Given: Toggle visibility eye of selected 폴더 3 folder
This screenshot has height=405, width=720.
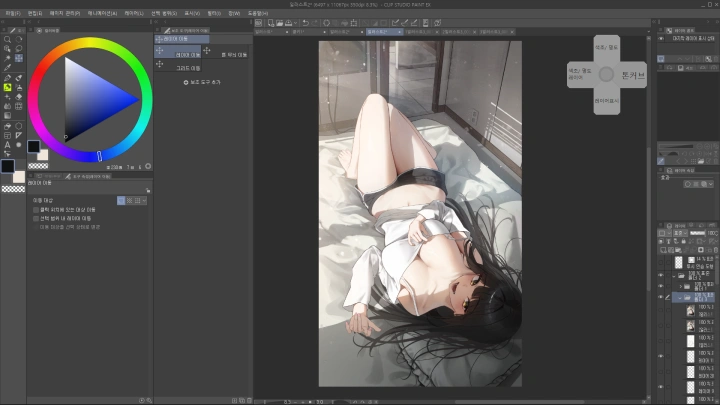Looking at the screenshot, I should (x=661, y=298).
